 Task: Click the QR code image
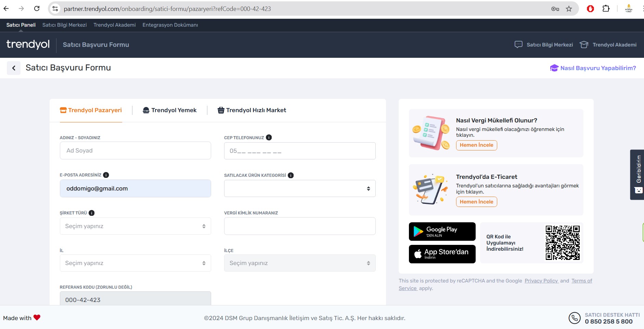[x=563, y=243]
